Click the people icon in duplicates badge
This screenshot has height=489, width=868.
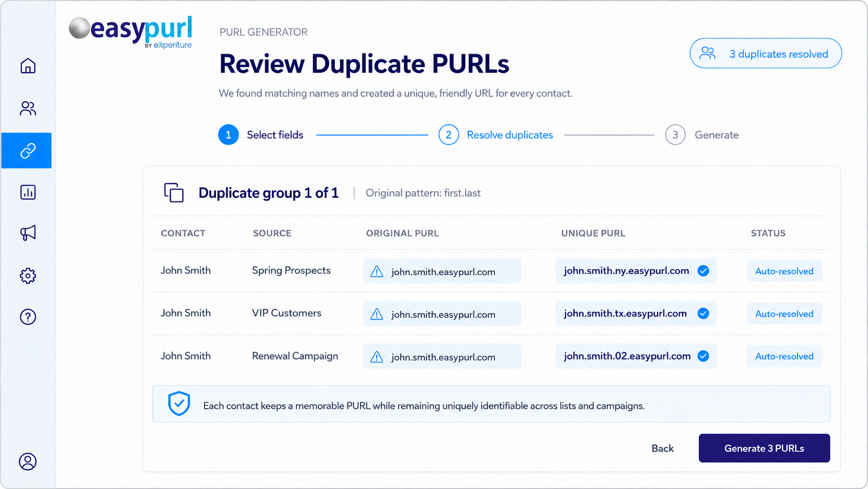708,54
